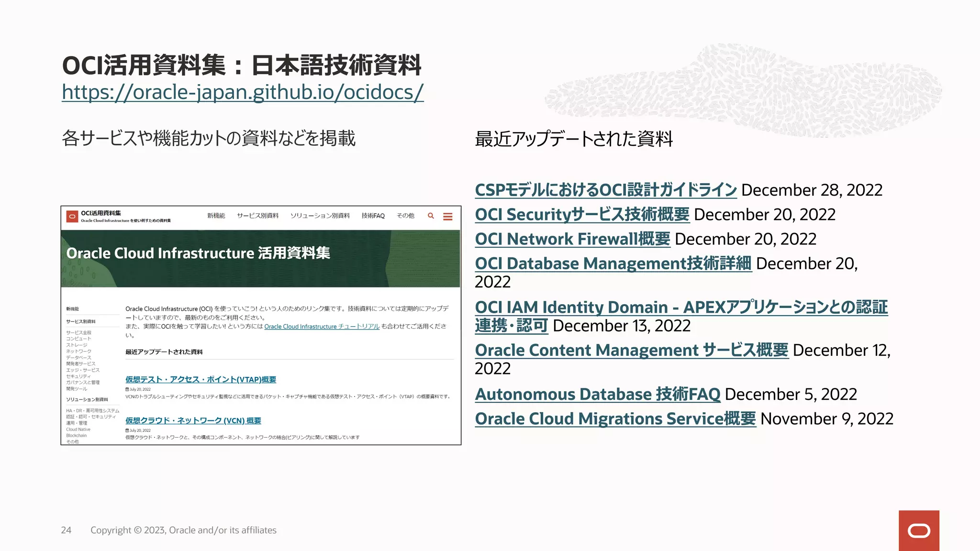Open Autonomous Database 技術FAQ link
Viewport: 980px width, 551px height.
coord(598,394)
